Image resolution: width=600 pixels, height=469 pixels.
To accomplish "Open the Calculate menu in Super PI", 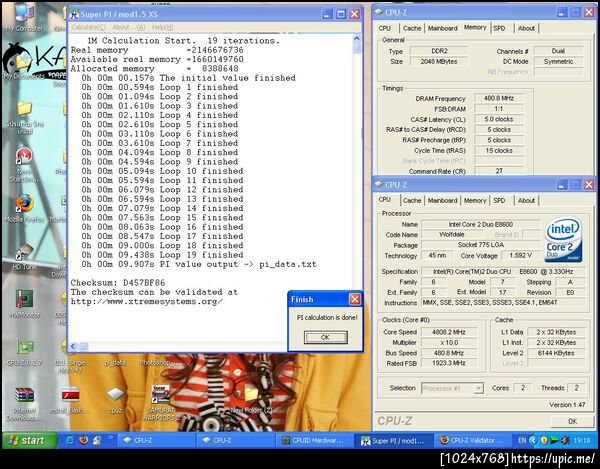I will [88, 27].
